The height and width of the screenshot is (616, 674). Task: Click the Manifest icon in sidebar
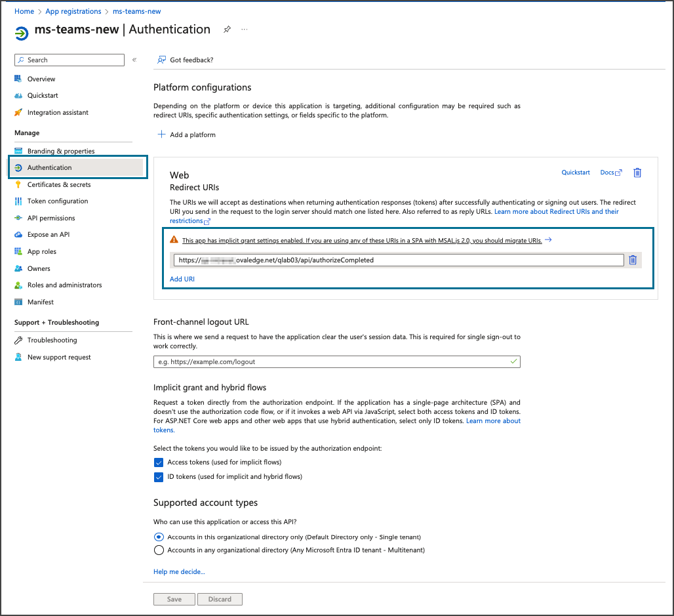tap(18, 302)
